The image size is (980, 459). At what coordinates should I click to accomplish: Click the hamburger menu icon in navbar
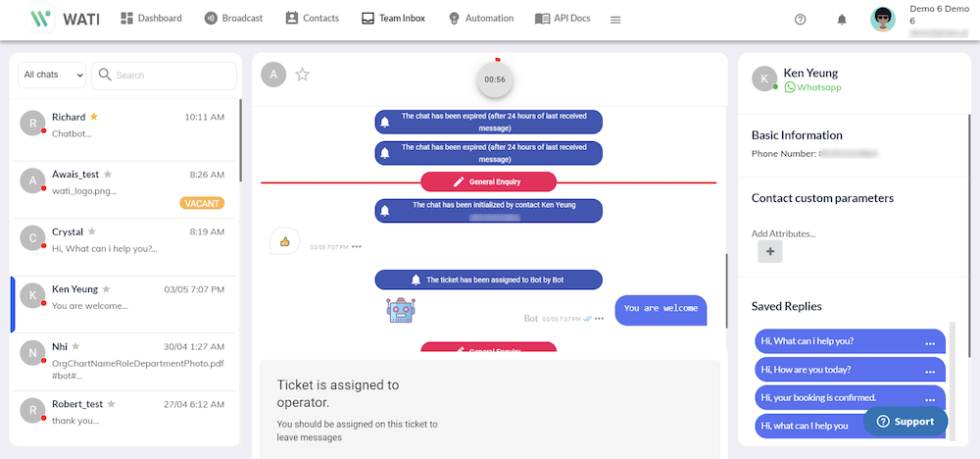point(615,19)
